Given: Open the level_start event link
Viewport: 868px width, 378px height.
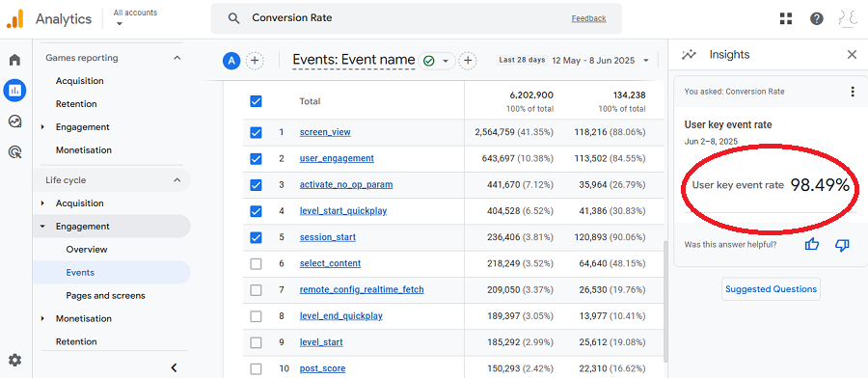Looking at the screenshot, I should click(x=321, y=342).
